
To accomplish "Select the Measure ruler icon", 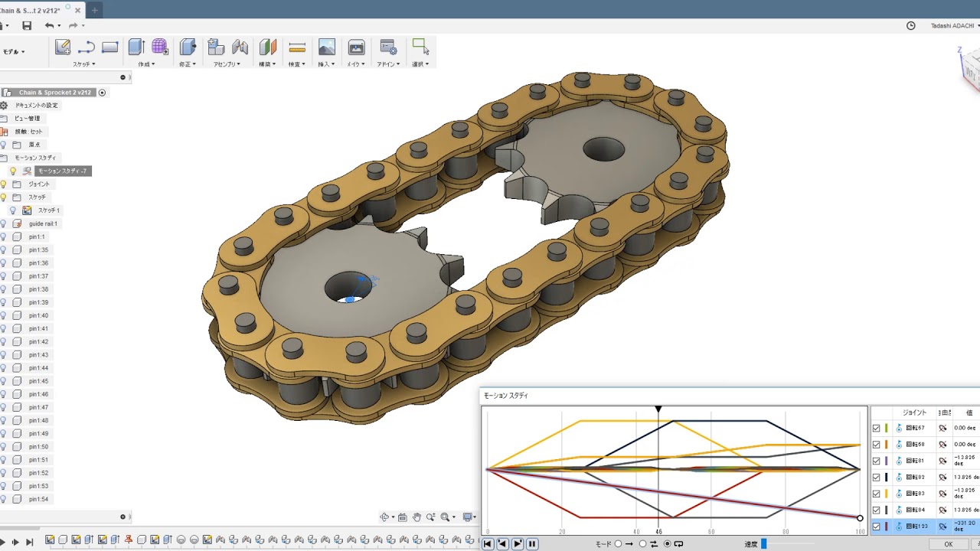I will tap(297, 47).
